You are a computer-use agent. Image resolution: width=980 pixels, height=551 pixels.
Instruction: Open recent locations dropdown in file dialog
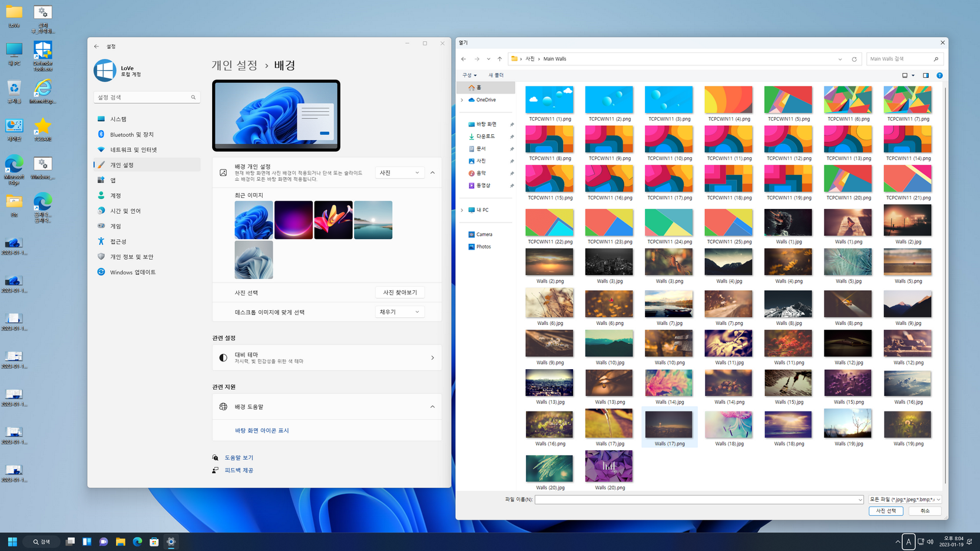click(488, 59)
